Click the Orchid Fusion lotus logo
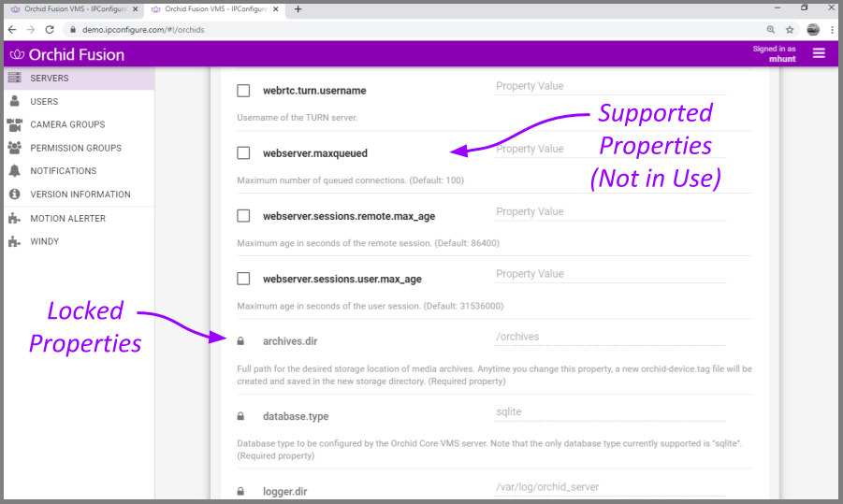 pyautogui.click(x=17, y=54)
